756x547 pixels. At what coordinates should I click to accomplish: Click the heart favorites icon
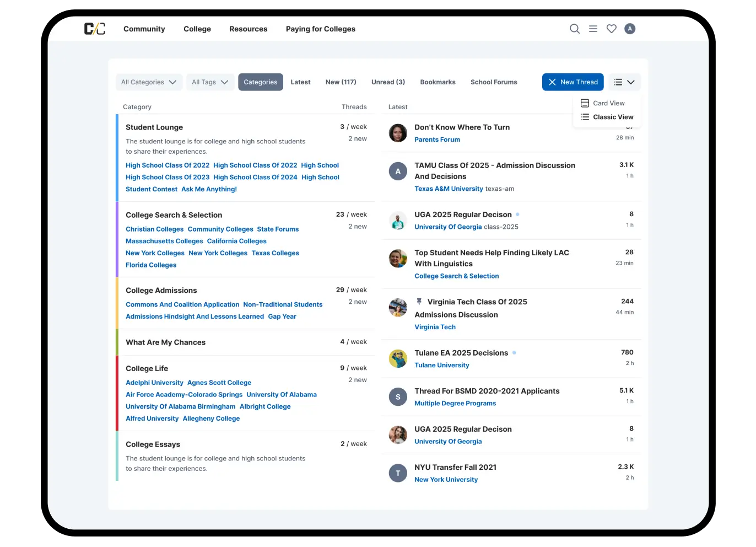tap(611, 29)
